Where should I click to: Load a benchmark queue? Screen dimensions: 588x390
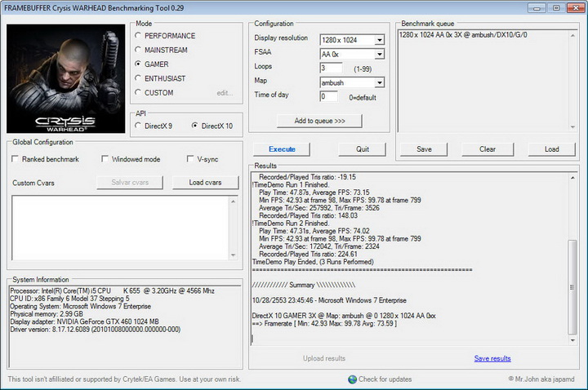(x=551, y=149)
